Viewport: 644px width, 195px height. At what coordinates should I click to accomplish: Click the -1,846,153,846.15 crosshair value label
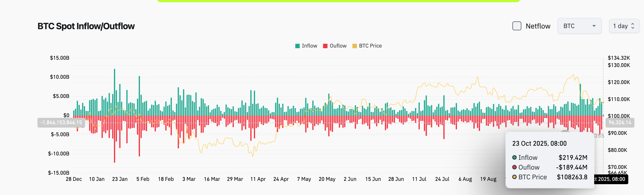click(x=61, y=122)
